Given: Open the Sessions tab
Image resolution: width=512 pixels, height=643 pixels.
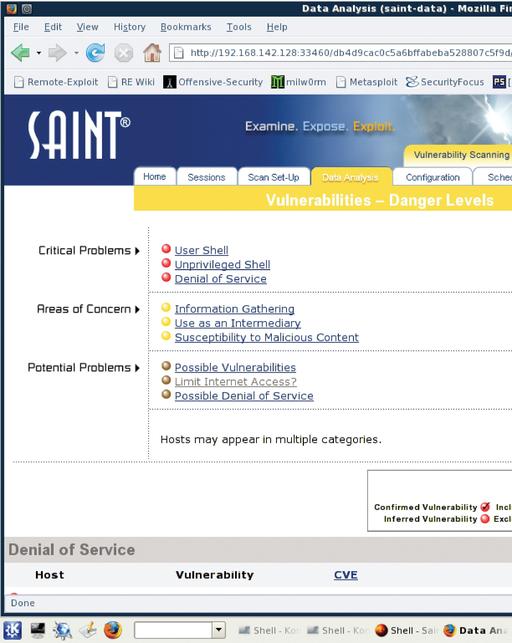Looking at the screenshot, I should [x=206, y=177].
